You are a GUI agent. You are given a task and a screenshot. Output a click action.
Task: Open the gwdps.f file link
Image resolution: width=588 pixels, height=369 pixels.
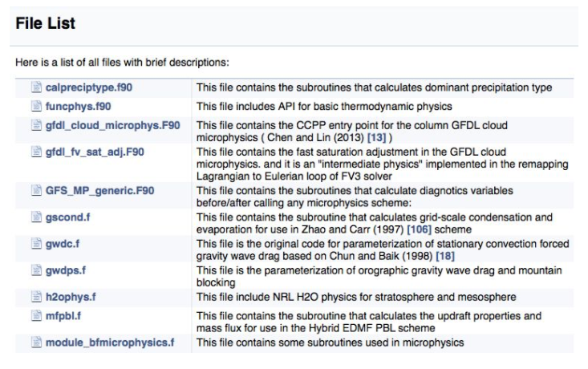point(65,270)
